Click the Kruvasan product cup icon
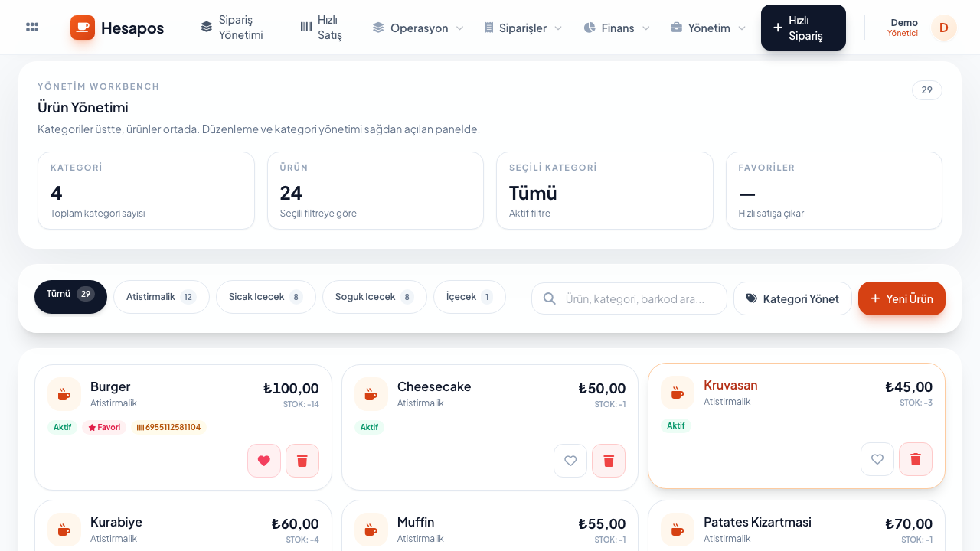Screen dimensions: 980x551 (678, 393)
